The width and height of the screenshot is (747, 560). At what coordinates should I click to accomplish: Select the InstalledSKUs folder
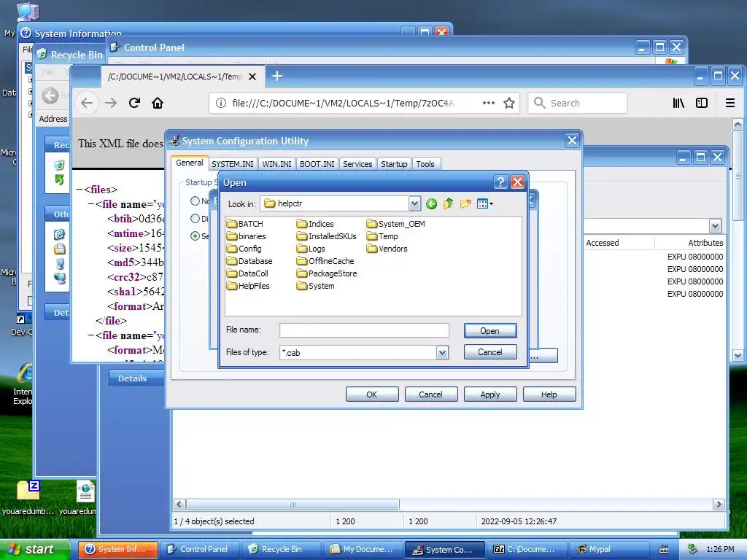(326, 236)
